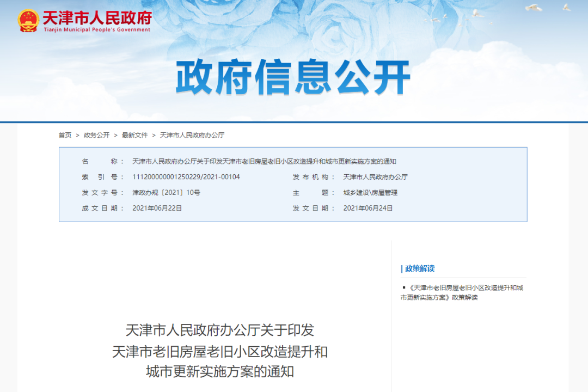Click the 发文日期 value 2021年06月24日

point(367,208)
